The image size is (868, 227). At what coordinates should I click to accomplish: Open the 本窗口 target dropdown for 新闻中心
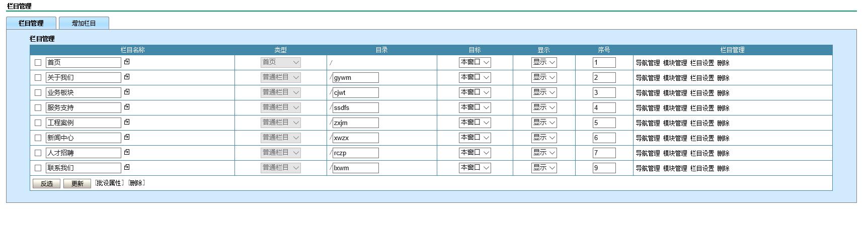pos(475,138)
